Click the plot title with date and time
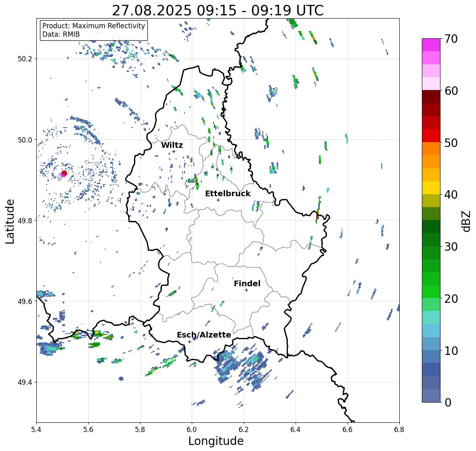The width and height of the screenshot is (476, 451). (218, 10)
